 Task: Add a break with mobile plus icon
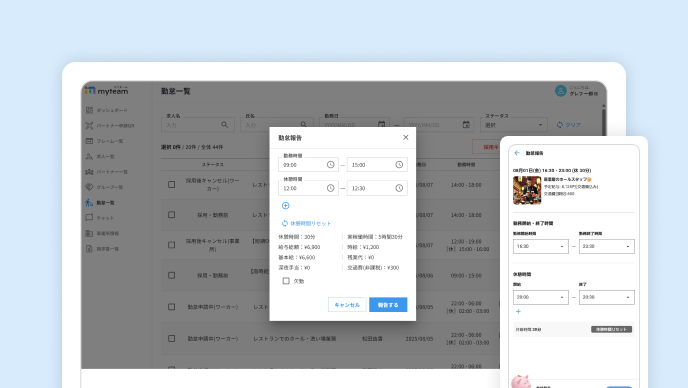click(x=518, y=311)
